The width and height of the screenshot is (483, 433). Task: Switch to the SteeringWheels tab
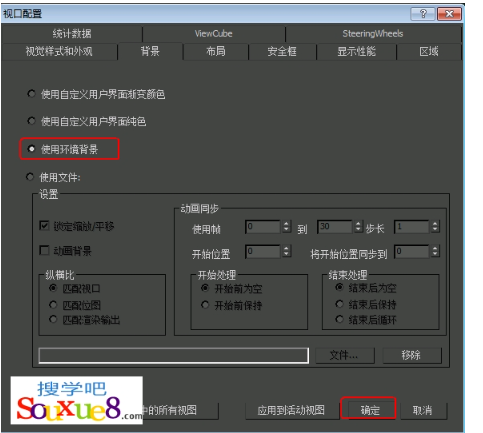(x=373, y=34)
